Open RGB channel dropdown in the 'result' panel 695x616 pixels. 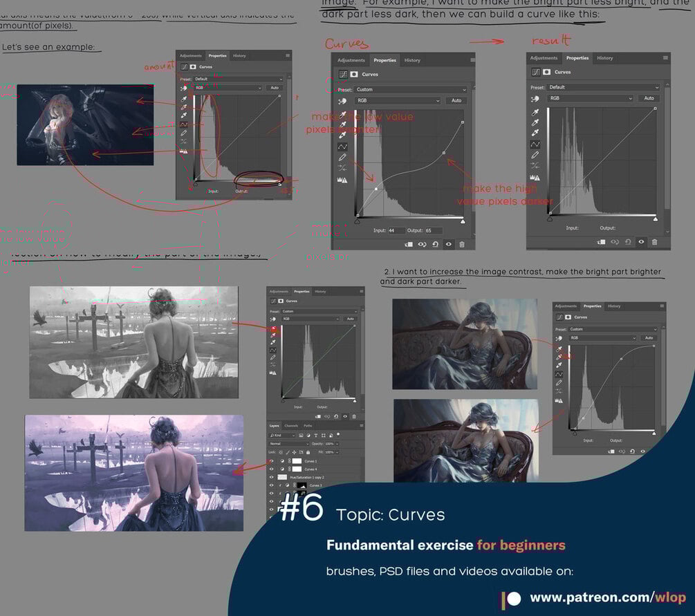click(591, 98)
